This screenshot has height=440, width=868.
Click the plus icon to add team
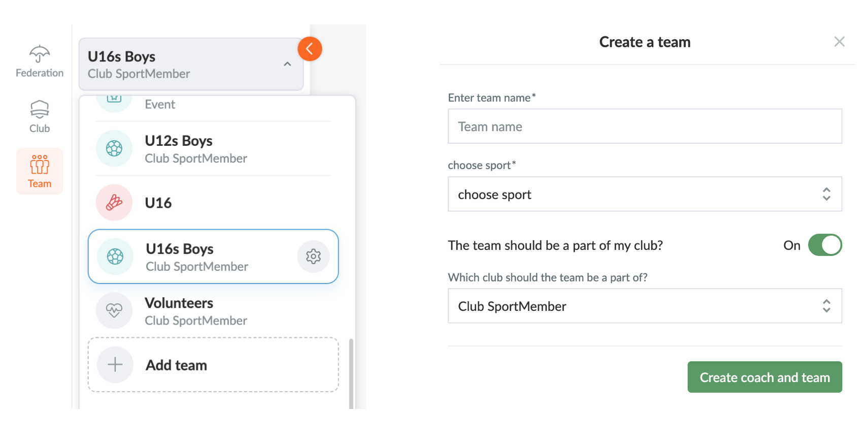(x=115, y=364)
